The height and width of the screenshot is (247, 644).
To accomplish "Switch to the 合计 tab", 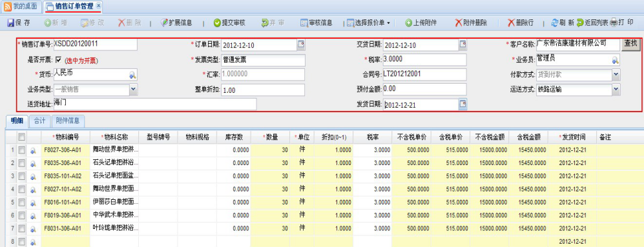I will (40, 121).
